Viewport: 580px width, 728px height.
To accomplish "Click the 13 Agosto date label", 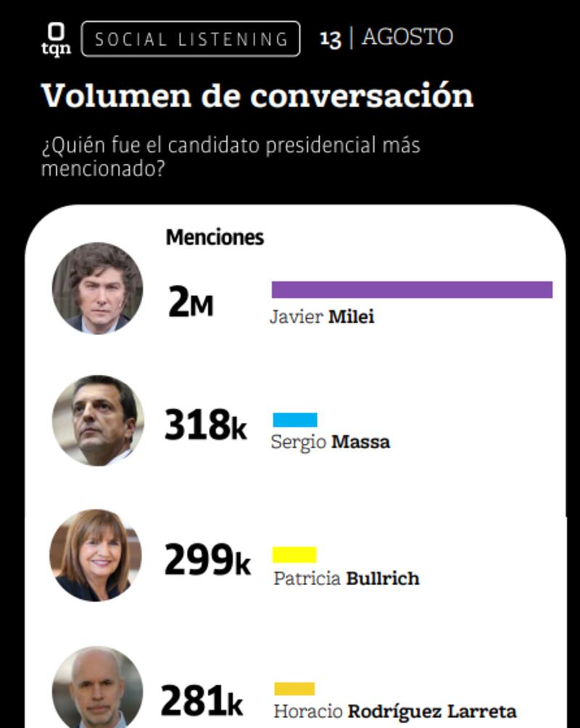I will (386, 38).
